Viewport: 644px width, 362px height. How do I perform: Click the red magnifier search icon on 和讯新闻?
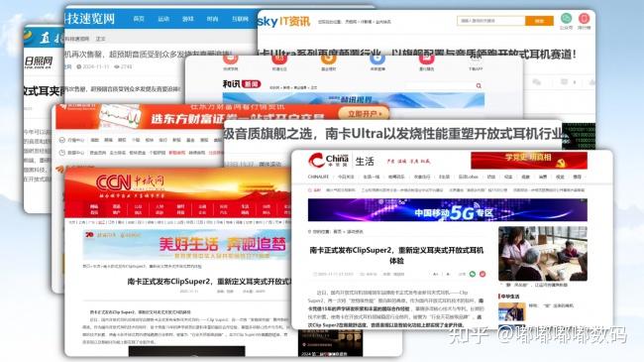click(479, 85)
